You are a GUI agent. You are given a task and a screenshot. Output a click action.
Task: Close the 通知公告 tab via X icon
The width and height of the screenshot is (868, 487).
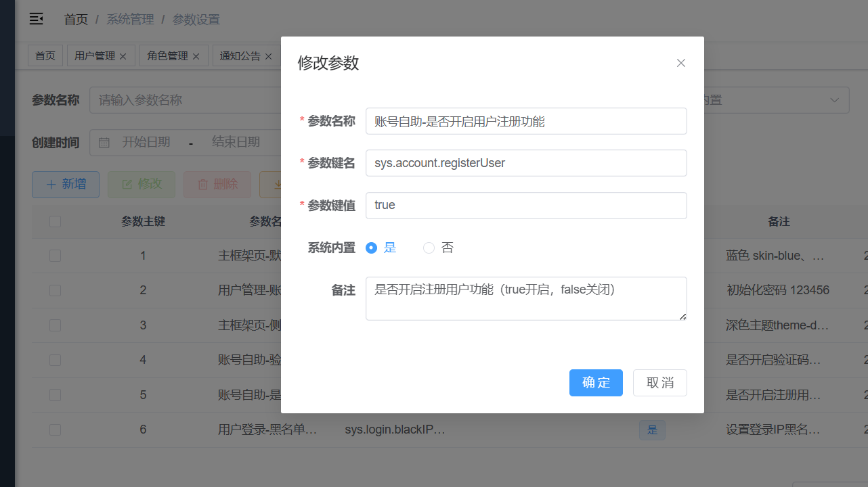(x=268, y=57)
